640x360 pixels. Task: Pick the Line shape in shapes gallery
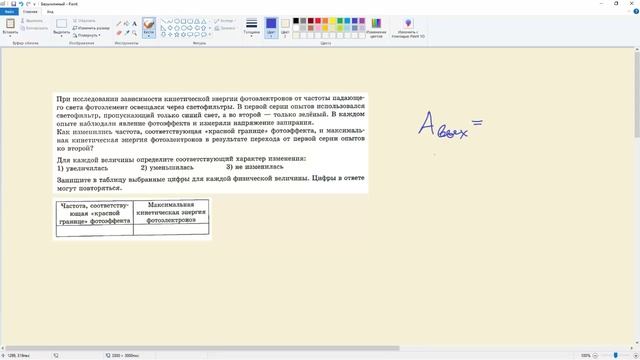[163, 21]
